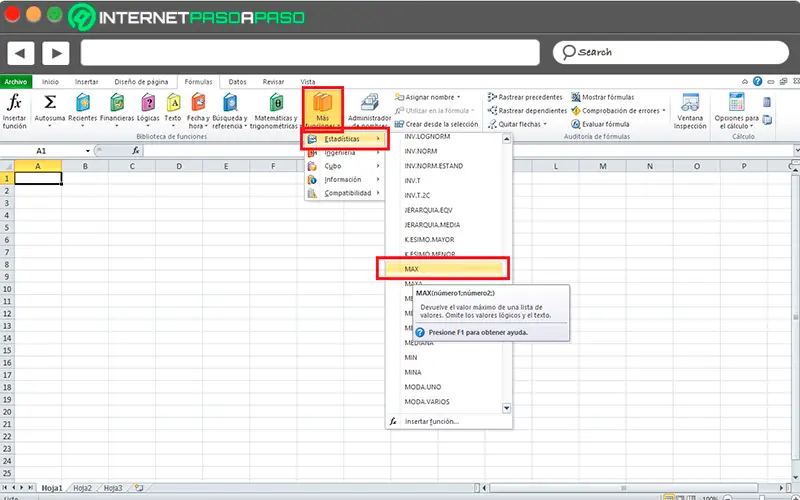Switch to the Diseño de página tab
The image size is (800, 500).
[141, 82]
